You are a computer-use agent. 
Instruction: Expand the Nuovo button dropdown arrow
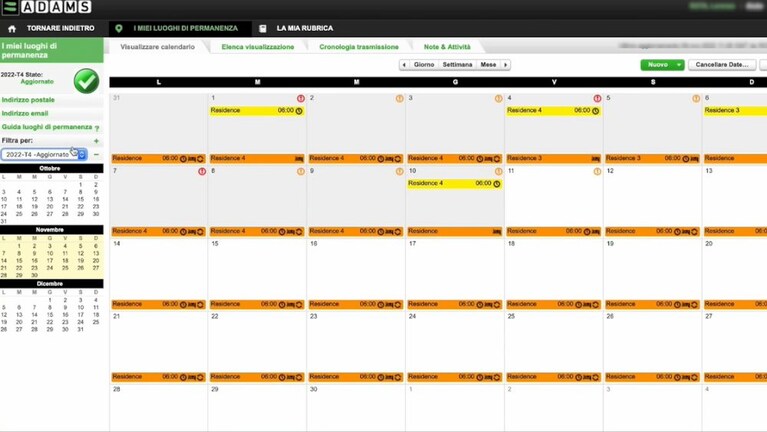point(679,65)
